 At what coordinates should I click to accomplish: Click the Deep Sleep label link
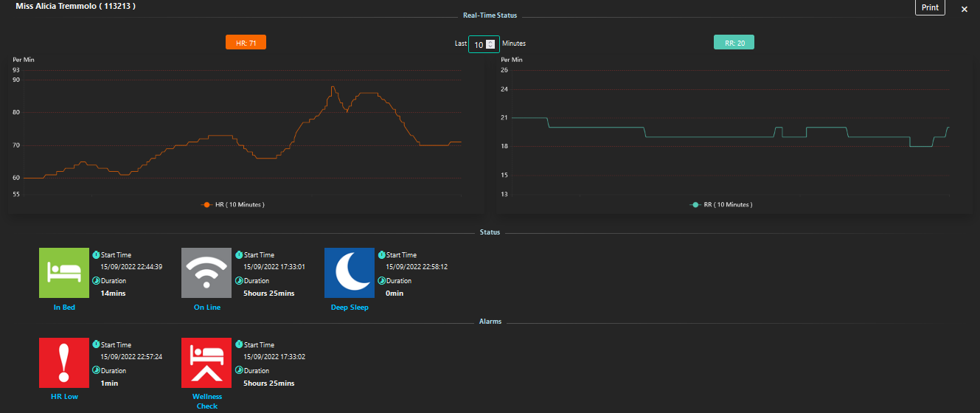350,308
